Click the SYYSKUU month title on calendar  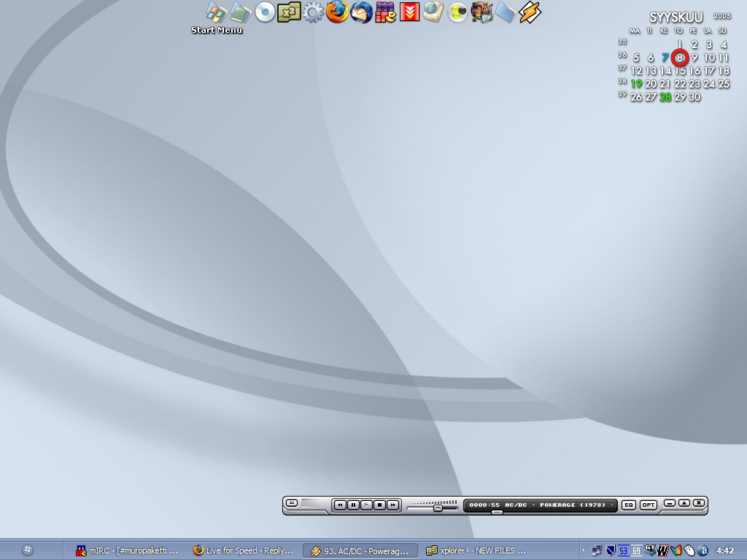coord(676,17)
